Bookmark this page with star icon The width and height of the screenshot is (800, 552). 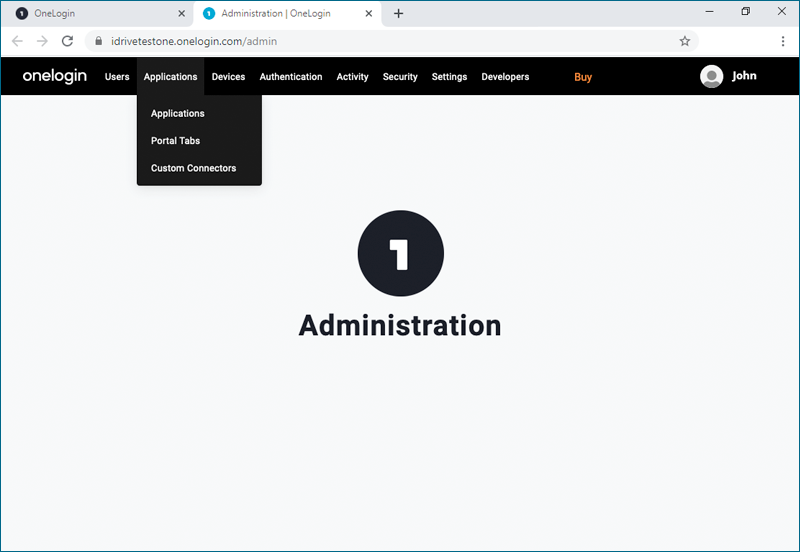685,41
